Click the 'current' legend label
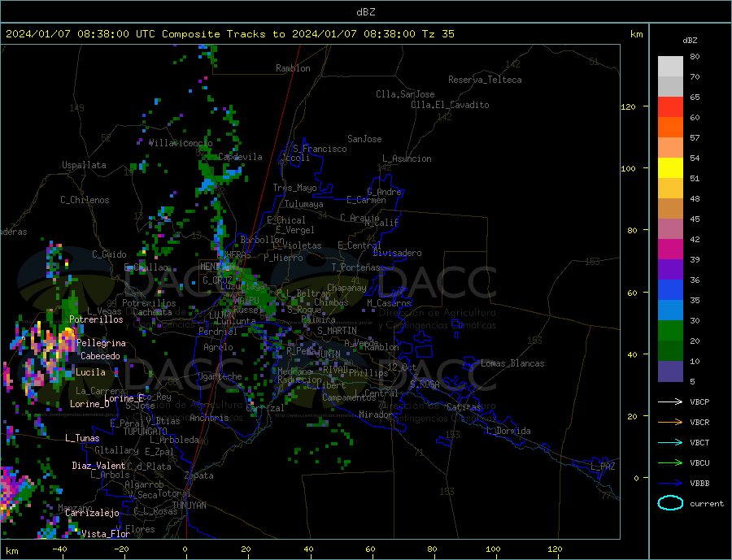This screenshot has width=732, height=560. coord(707,504)
